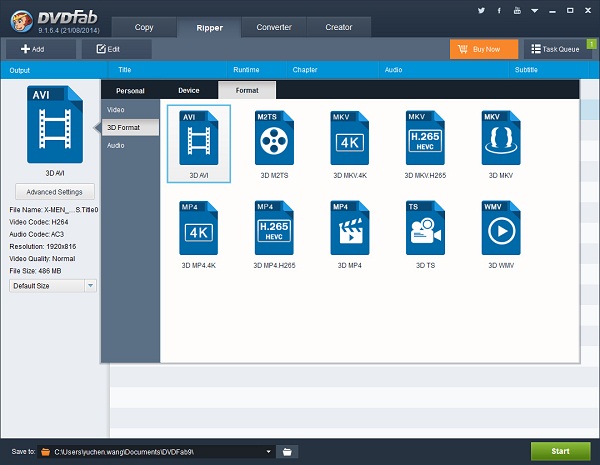This screenshot has width=600, height=465.
Task: Click the large AVI output profile icon
Action: (x=55, y=124)
